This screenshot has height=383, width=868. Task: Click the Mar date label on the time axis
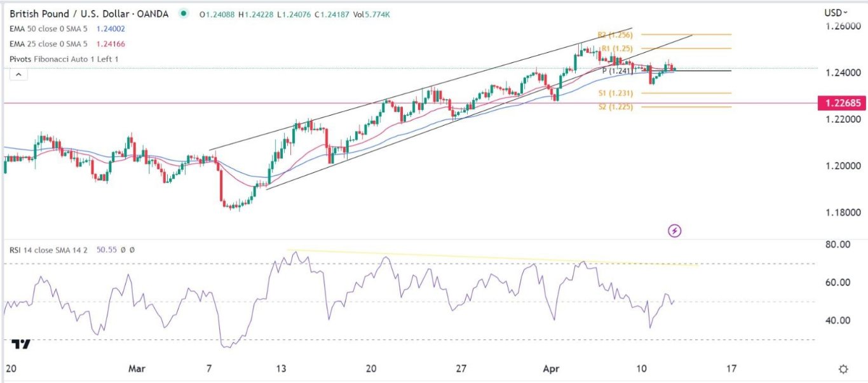137,368
